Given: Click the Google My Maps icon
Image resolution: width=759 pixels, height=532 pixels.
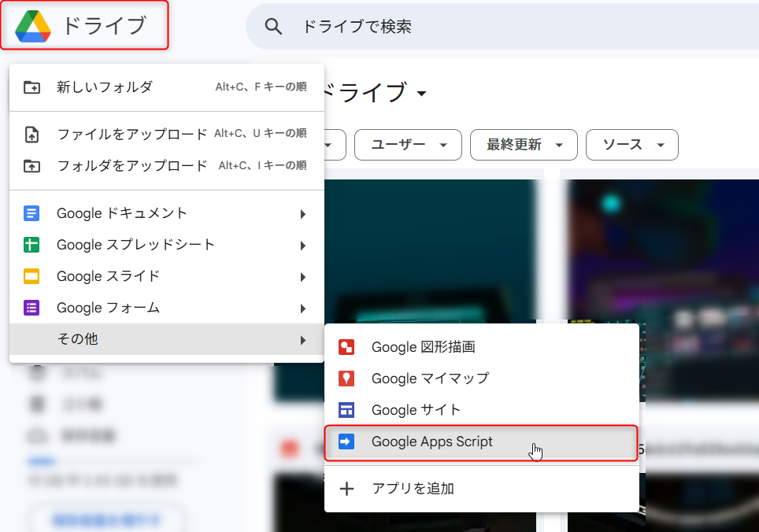Looking at the screenshot, I should [346, 379].
